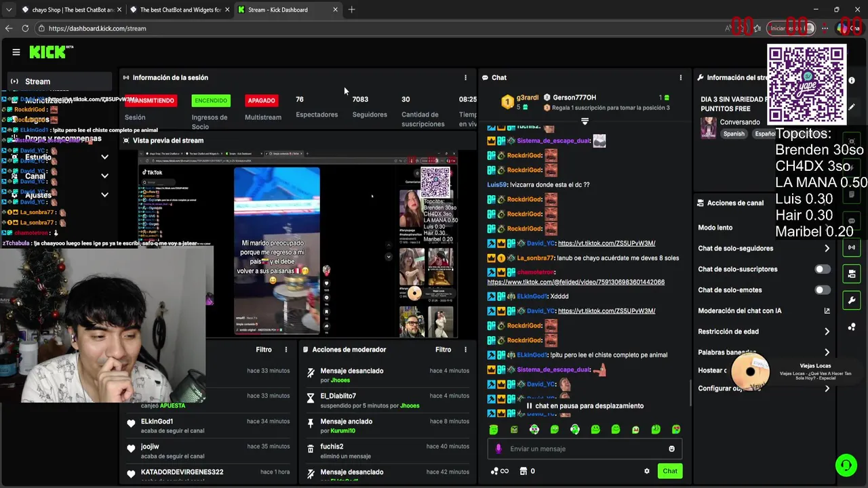Screen dimensions: 868x488
Task: Click the channel points icon below chat
Action: coord(499,471)
